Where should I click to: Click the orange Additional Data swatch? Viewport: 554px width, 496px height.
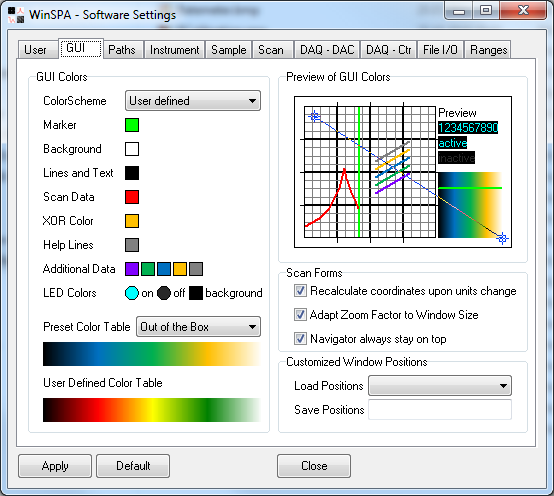coord(179,269)
